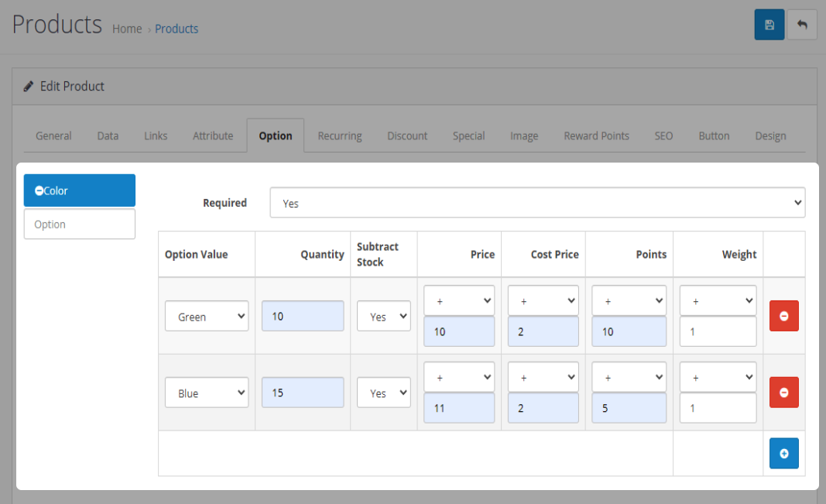The width and height of the screenshot is (826, 504).
Task: Click the Option search input field
Action: click(80, 225)
